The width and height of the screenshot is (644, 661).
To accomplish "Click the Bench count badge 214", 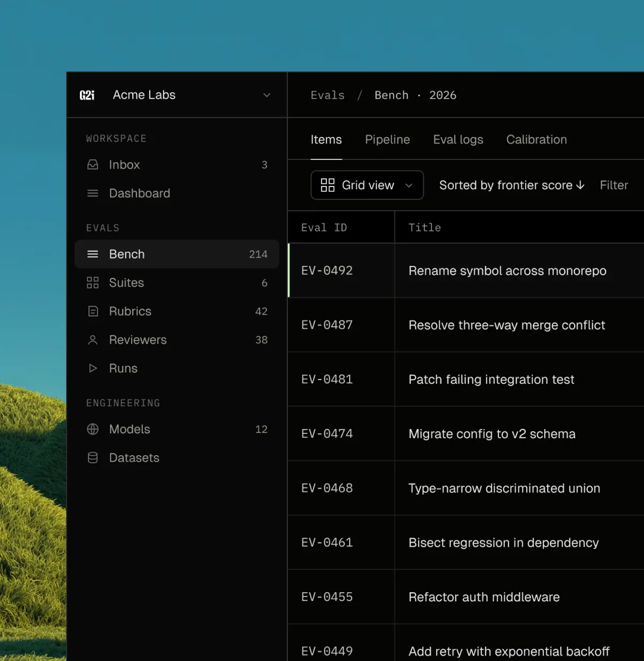I will (258, 254).
